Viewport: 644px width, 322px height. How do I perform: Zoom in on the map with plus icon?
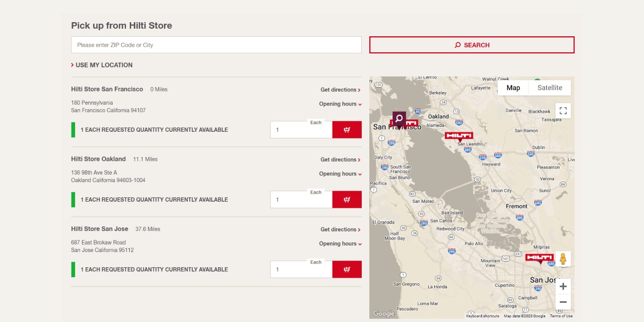pos(563,286)
